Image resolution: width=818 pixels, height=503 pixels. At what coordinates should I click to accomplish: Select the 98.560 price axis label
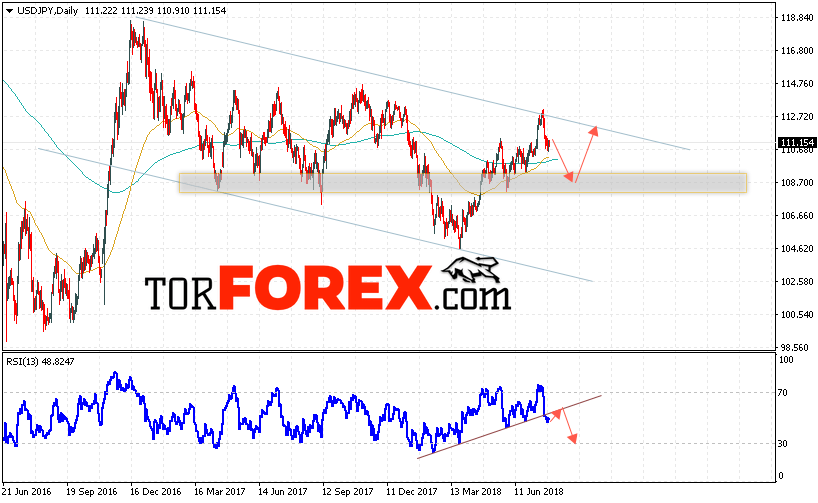(x=797, y=348)
